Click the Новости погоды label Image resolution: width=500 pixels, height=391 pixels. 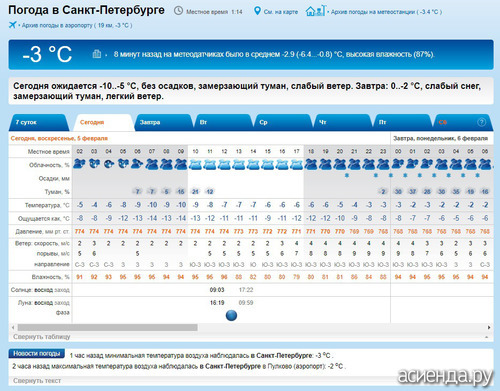click(x=37, y=353)
